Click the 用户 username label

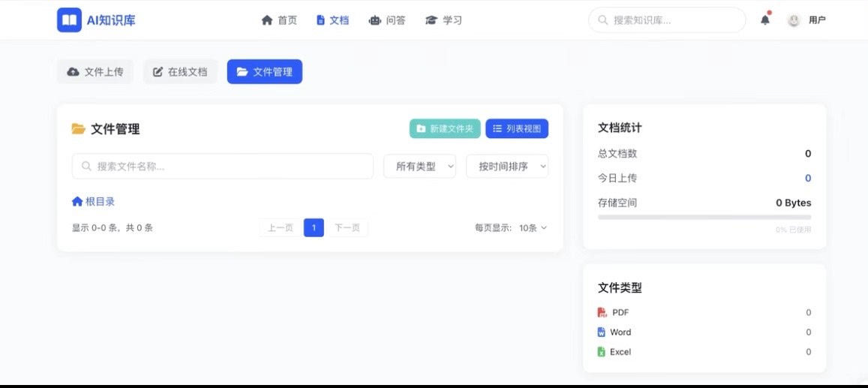tap(817, 20)
